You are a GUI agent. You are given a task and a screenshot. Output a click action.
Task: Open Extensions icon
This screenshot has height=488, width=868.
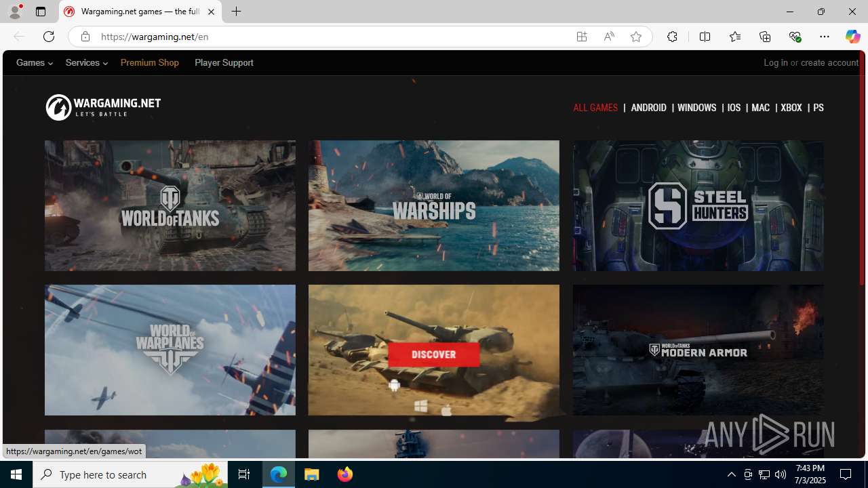(x=672, y=37)
